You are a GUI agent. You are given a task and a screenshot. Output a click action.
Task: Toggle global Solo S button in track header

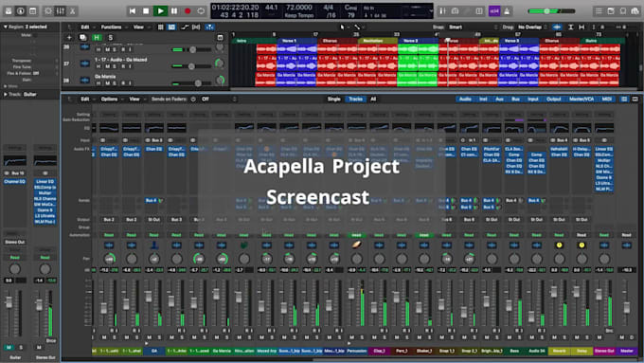[x=110, y=37]
